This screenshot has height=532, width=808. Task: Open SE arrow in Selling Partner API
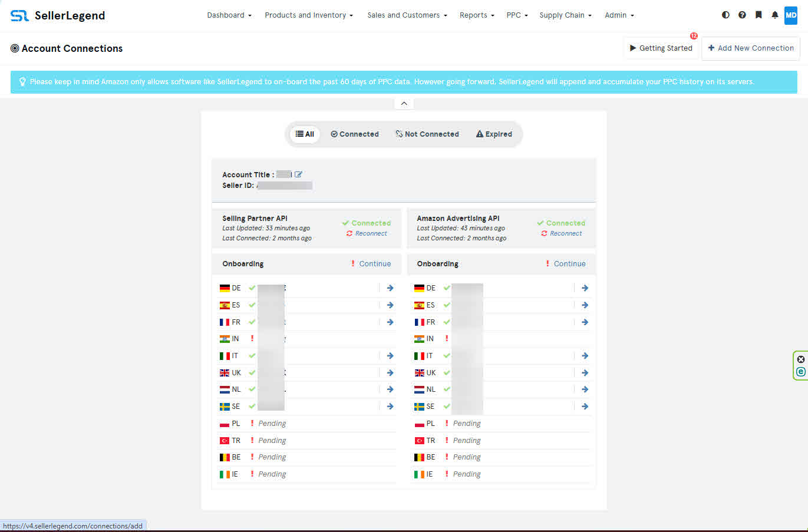(390, 407)
